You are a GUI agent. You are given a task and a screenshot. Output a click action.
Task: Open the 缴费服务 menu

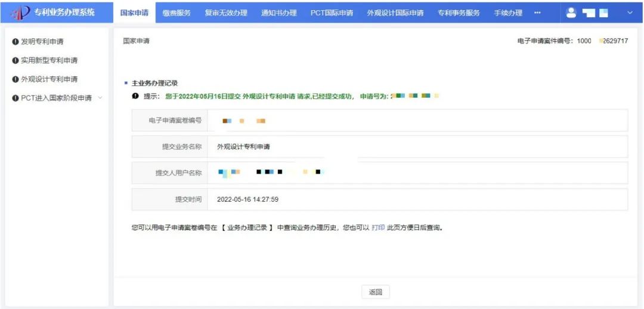(x=177, y=13)
